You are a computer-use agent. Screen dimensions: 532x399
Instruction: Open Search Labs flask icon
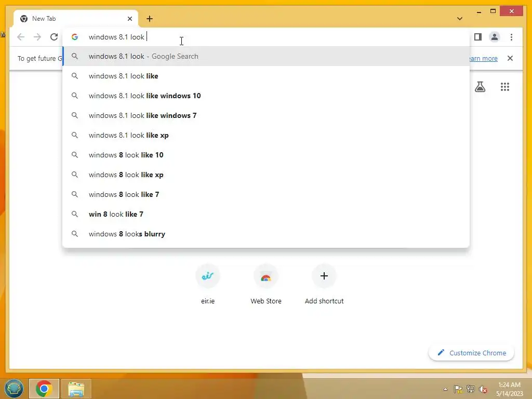pos(480,87)
